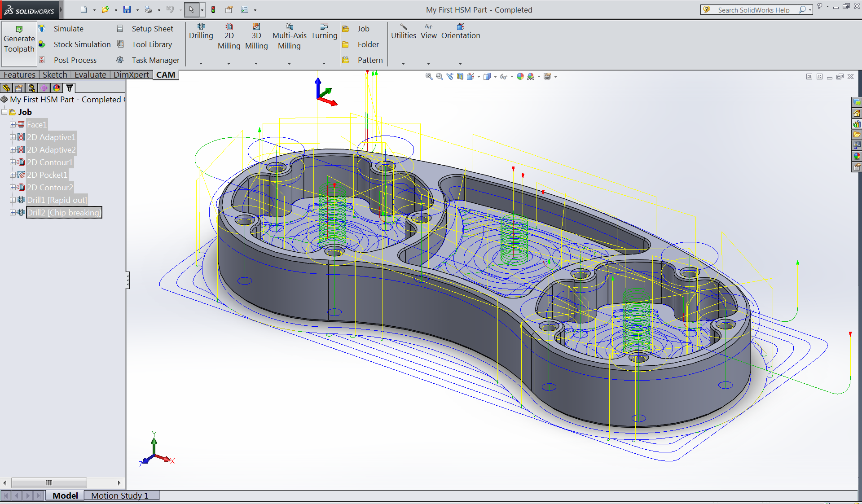Click the Post Process icon
Viewport: 862px width, 504px height.
tap(42, 60)
